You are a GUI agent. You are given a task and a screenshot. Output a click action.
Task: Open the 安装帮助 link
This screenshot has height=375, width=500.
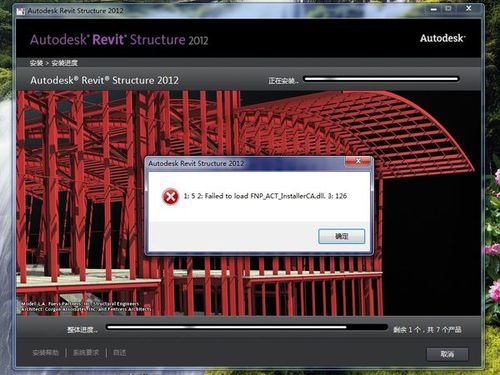click(46, 353)
